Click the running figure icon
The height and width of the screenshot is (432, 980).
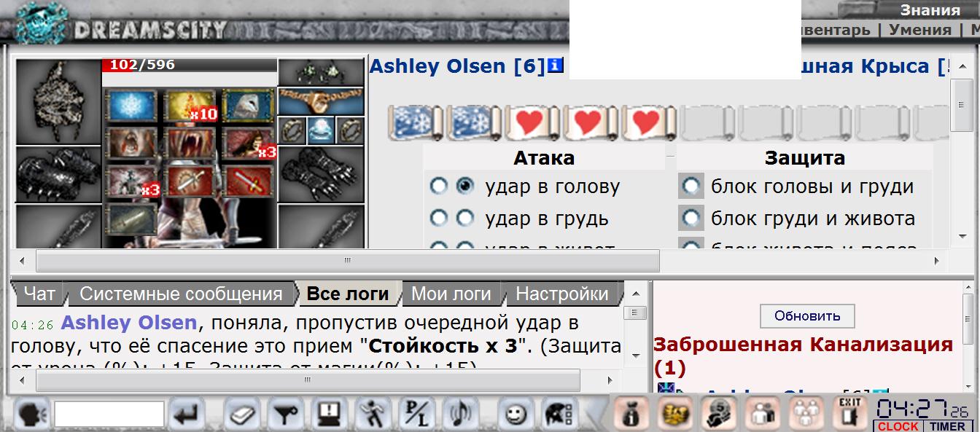pos(373,415)
